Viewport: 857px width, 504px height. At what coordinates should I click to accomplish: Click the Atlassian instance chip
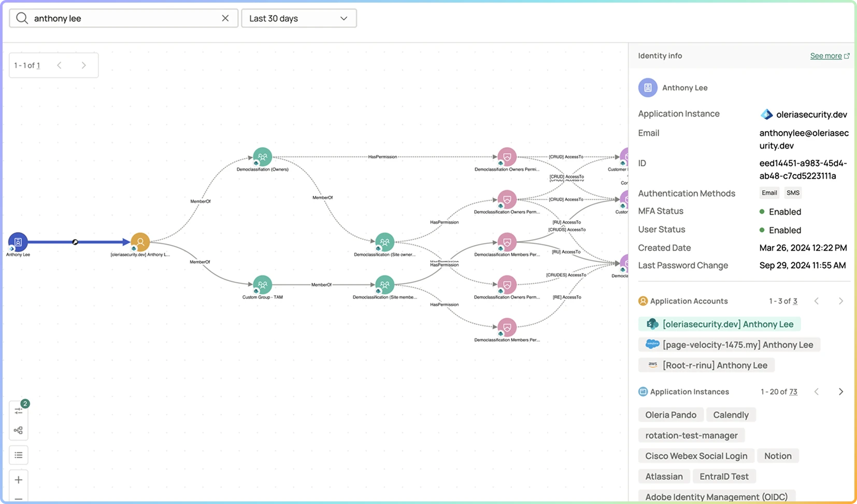(664, 477)
